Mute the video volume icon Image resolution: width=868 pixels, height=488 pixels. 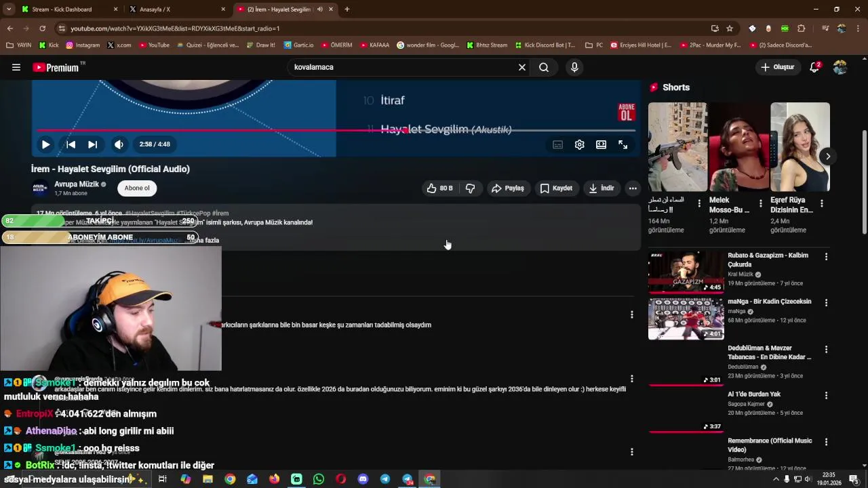(x=119, y=144)
